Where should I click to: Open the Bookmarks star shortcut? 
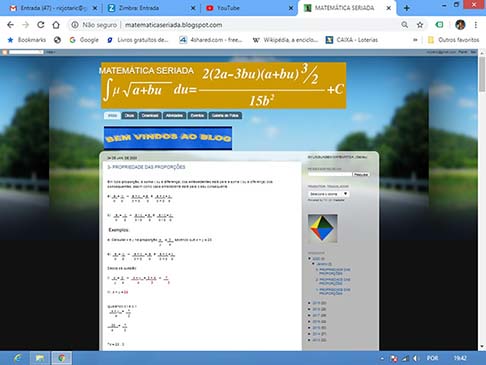(x=27, y=40)
